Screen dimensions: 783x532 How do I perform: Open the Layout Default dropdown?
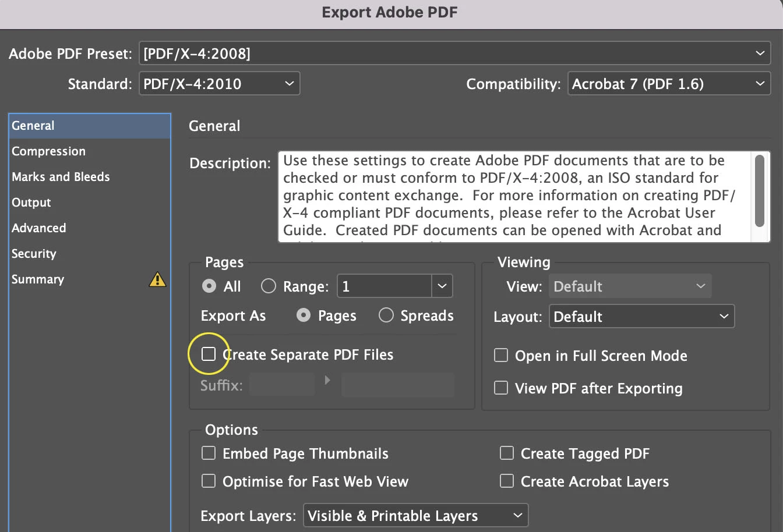641,316
